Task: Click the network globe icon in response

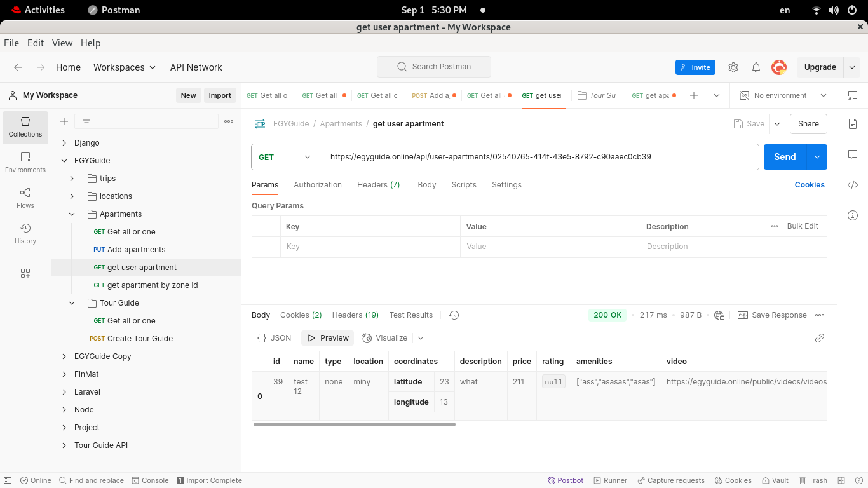Action: [719, 315]
